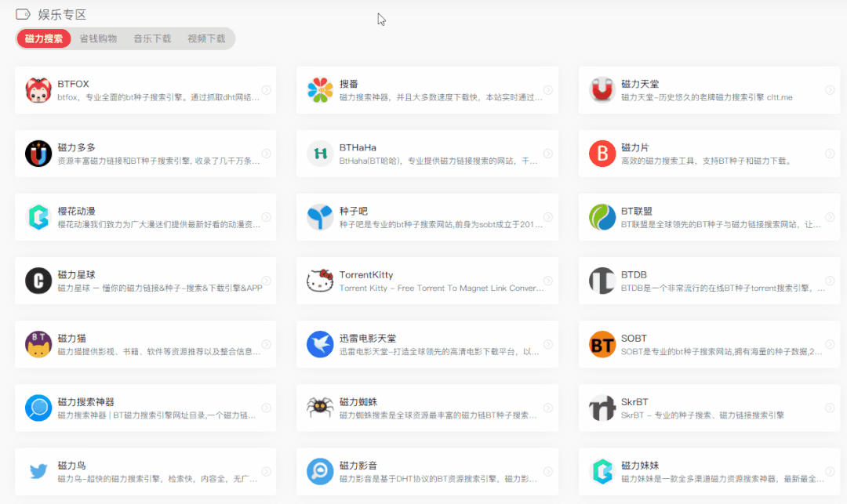Click the 搜番 colorful flower icon
This screenshot has height=504, width=847.
pyautogui.click(x=320, y=90)
